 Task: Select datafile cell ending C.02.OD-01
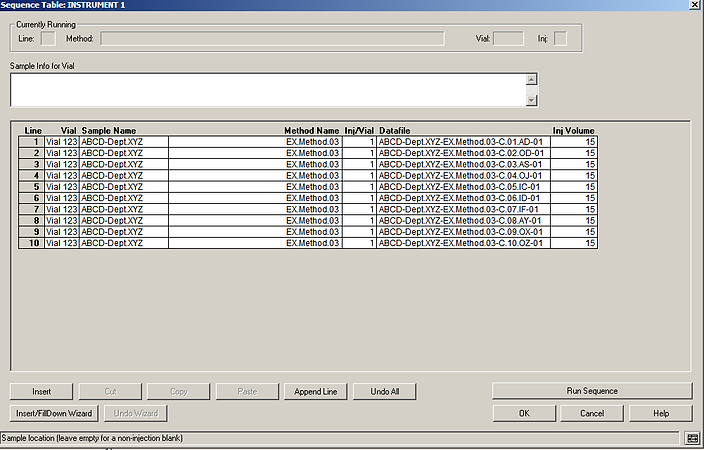tap(463, 153)
